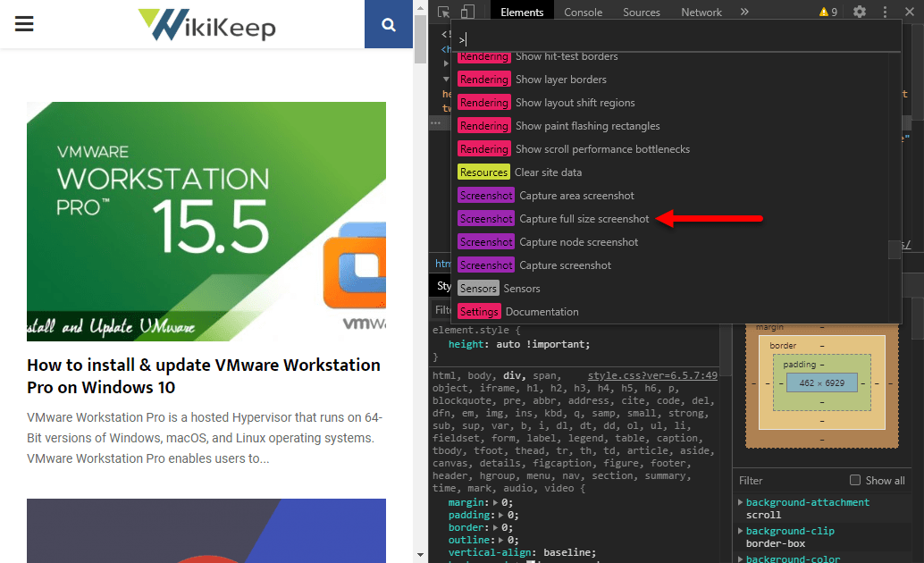Open the VMware Workstation article thumbnail
Image resolution: width=924 pixels, height=563 pixels.
pos(206,221)
